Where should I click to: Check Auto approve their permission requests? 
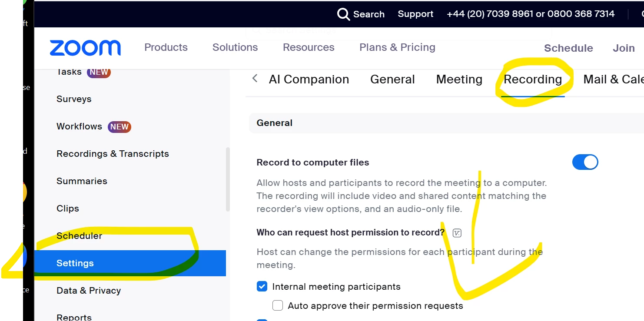[278, 305]
